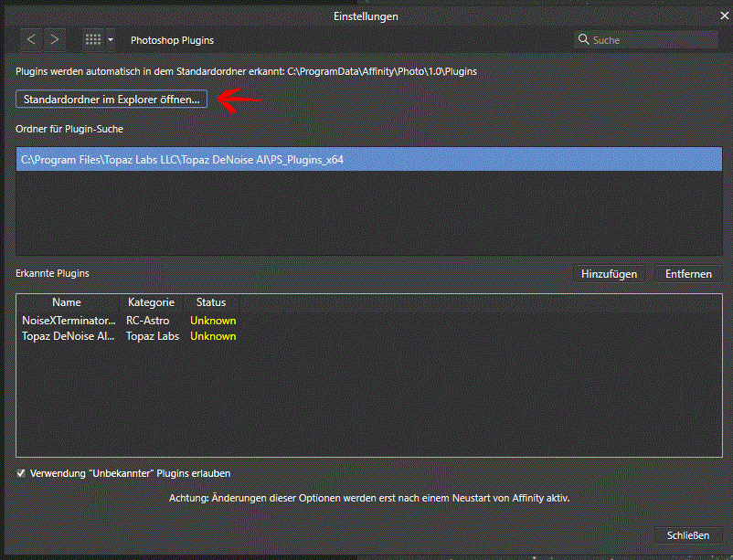The width and height of the screenshot is (733, 560).
Task: Select the NoiseXTerminator plugin row
Action: tap(369, 321)
